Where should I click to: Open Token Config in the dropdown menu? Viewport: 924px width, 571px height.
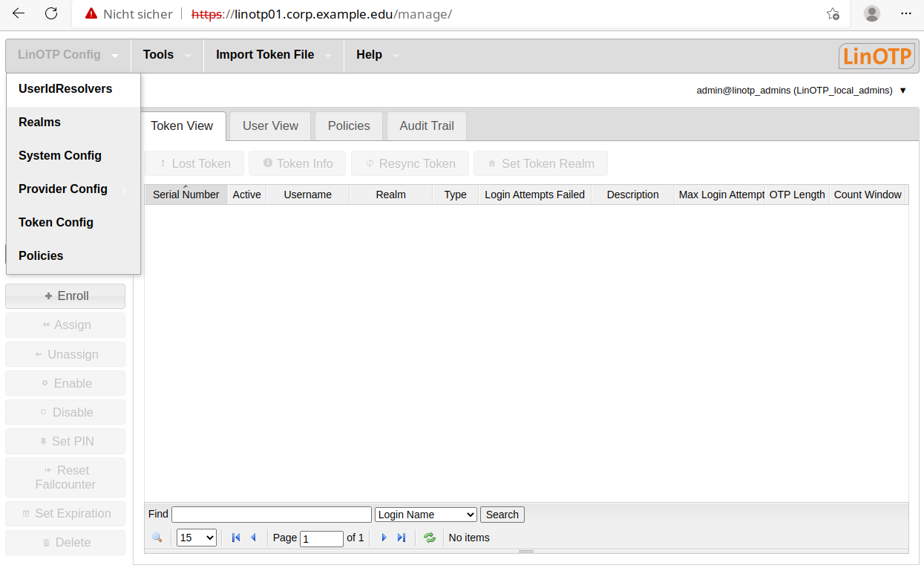(x=56, y=223)
